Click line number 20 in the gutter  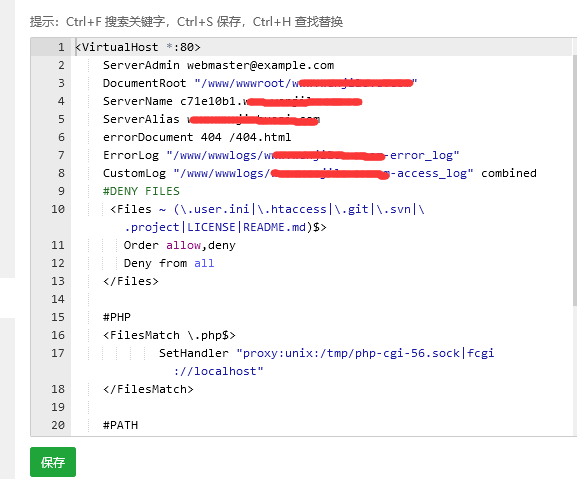pos(58,426)
